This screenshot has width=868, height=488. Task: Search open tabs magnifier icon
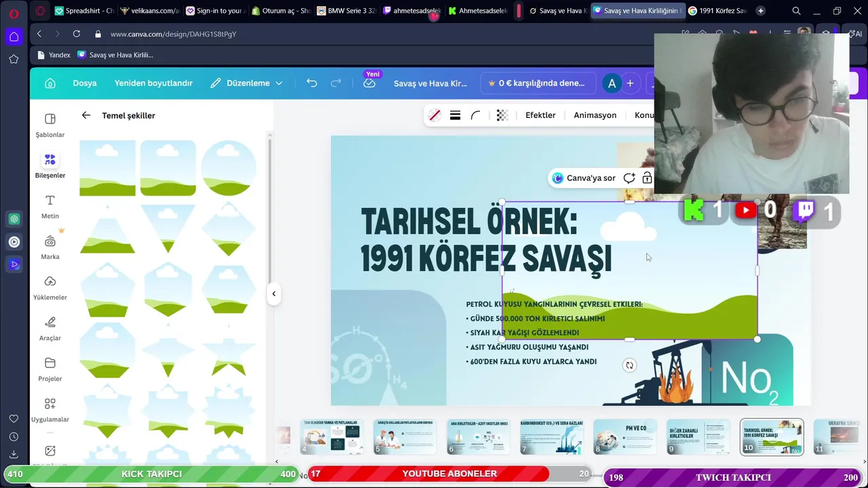coord(796,11)
